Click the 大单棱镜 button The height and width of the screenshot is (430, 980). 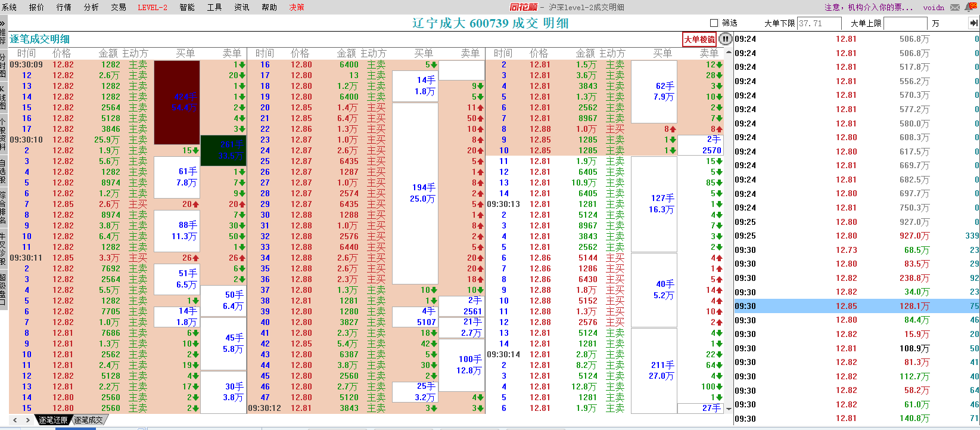699,39
